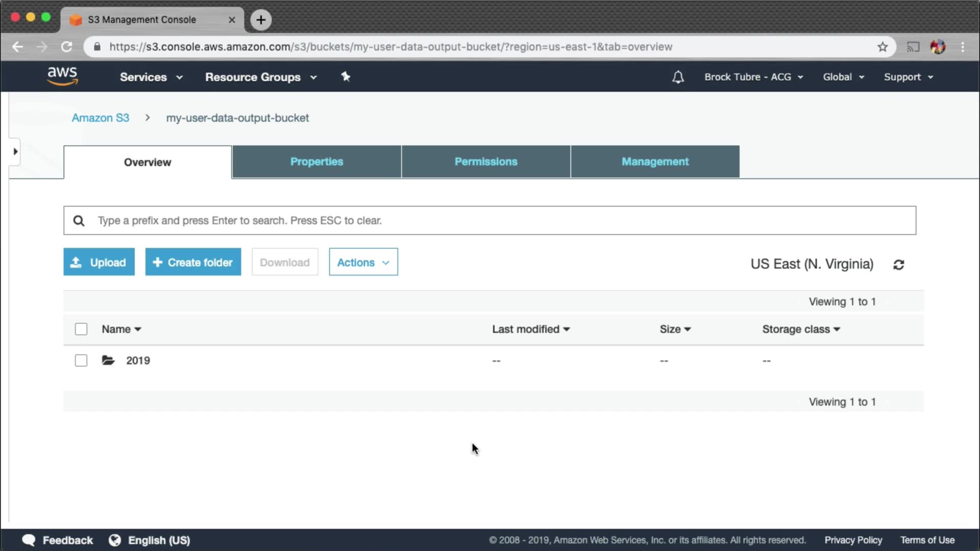Open Brock Tubre - ACG account menu
980x551 pixels.
click(753, 77)
